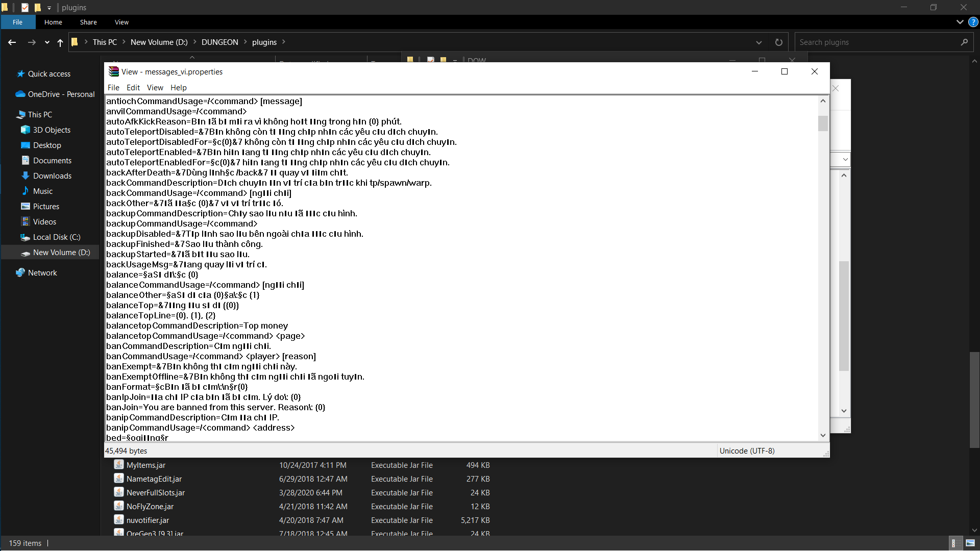The image size is (980, 551).
Task: Click New Volume (D:) in breadcrumb path
Action: click(x=159, y=42)
